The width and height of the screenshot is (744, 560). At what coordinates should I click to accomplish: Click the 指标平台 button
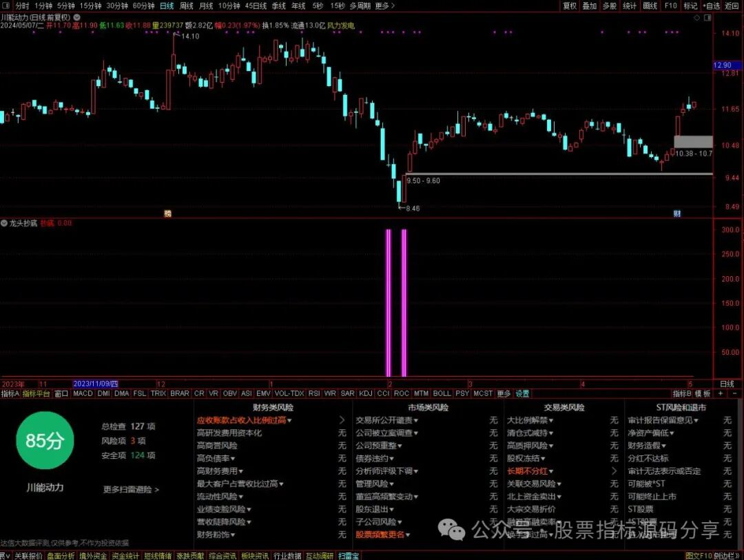click(x=36, y=394)
